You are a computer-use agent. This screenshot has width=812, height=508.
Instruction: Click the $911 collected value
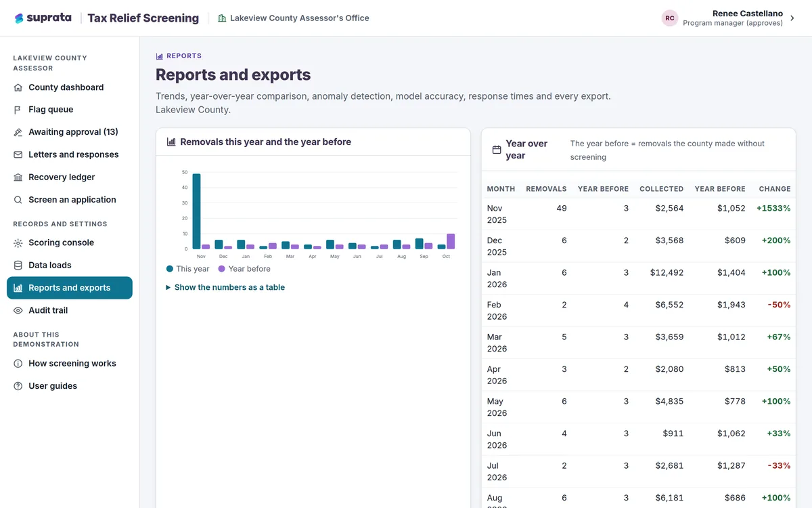click(x=672, y=433)
